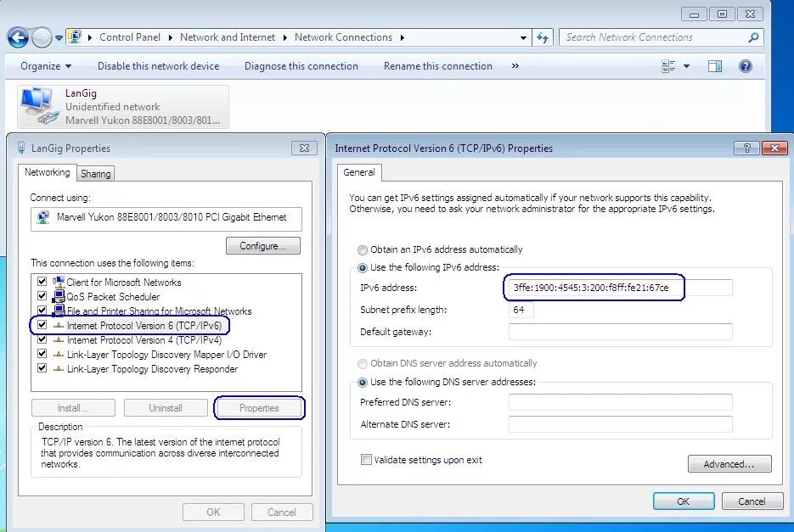Click Rename this connection
Viewport: 794px width, 532px height.
click(437, 66)
